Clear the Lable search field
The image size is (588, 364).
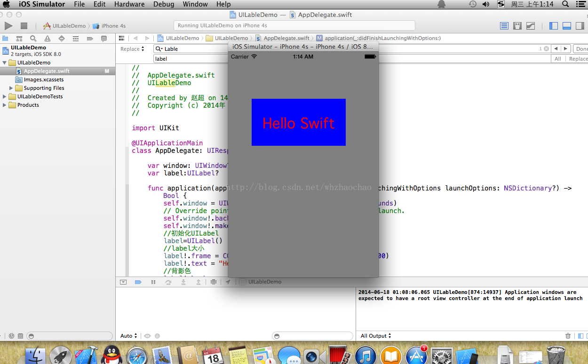pyautogui.click(x=546, y=49)
